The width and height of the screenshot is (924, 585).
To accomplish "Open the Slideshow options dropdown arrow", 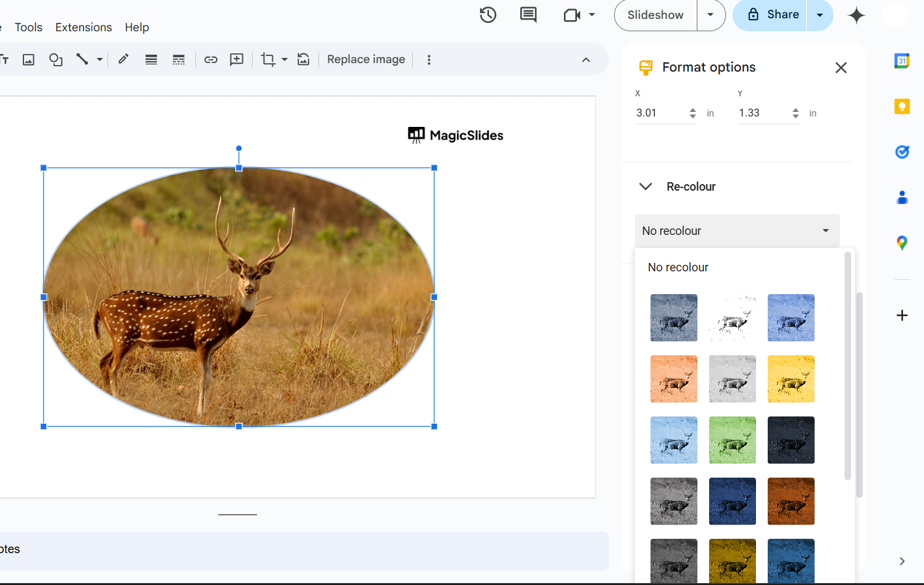I will pos(710,15).
